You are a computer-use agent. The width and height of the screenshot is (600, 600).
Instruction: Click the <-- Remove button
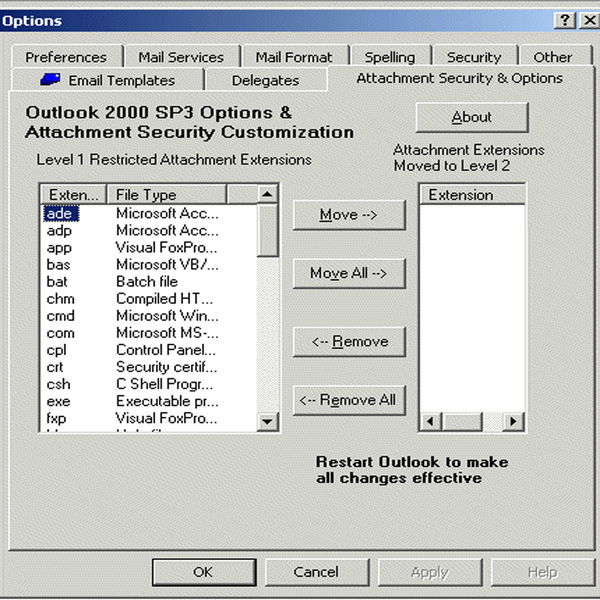click(349, 341)
